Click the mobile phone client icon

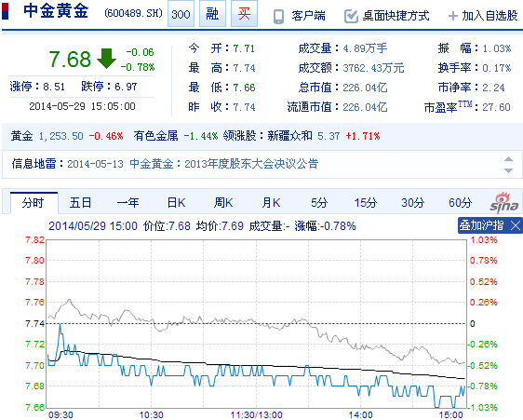[278, 17]
